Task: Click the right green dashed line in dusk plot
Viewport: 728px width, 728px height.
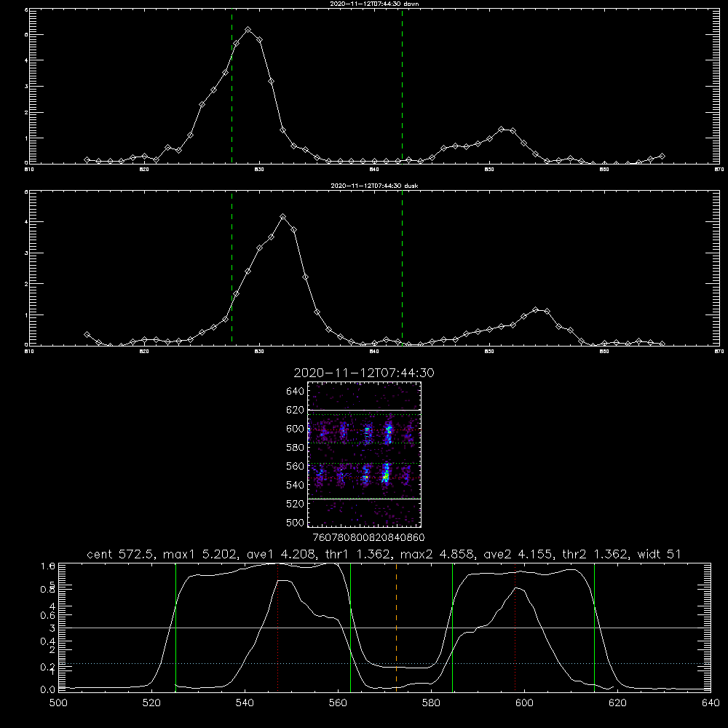Action: [402, 268]
